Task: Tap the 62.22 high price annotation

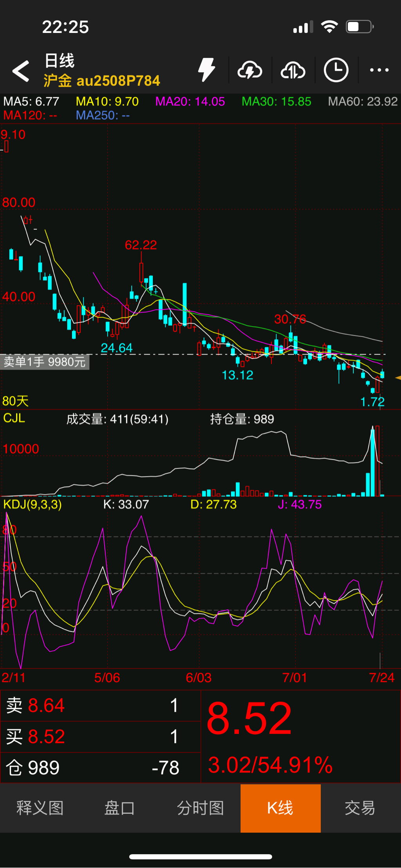Action: [x=141, y=245]
